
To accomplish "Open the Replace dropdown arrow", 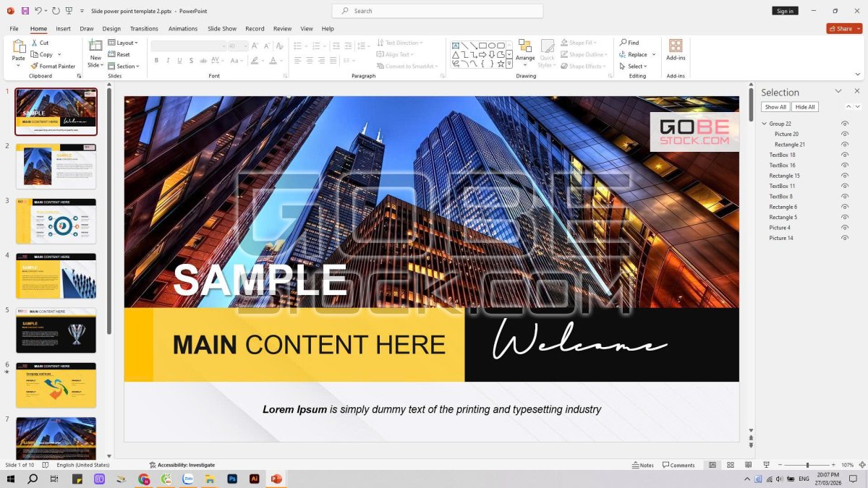I will tap(653, 54).
